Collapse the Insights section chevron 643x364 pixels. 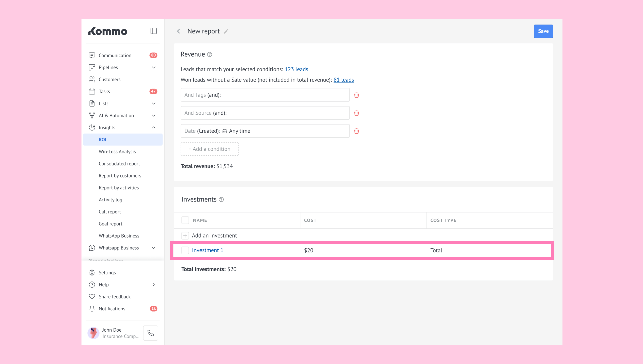coord(153,127)
